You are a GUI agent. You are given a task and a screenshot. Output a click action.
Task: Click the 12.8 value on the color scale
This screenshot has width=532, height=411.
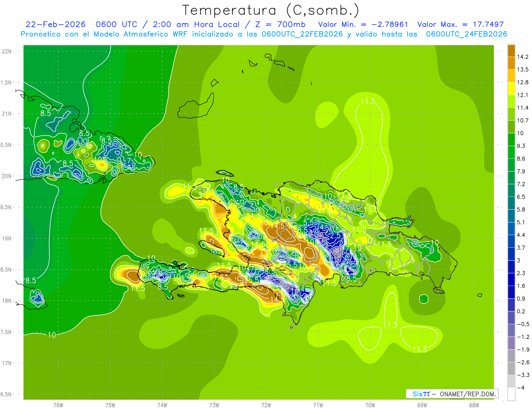[524, 82]
